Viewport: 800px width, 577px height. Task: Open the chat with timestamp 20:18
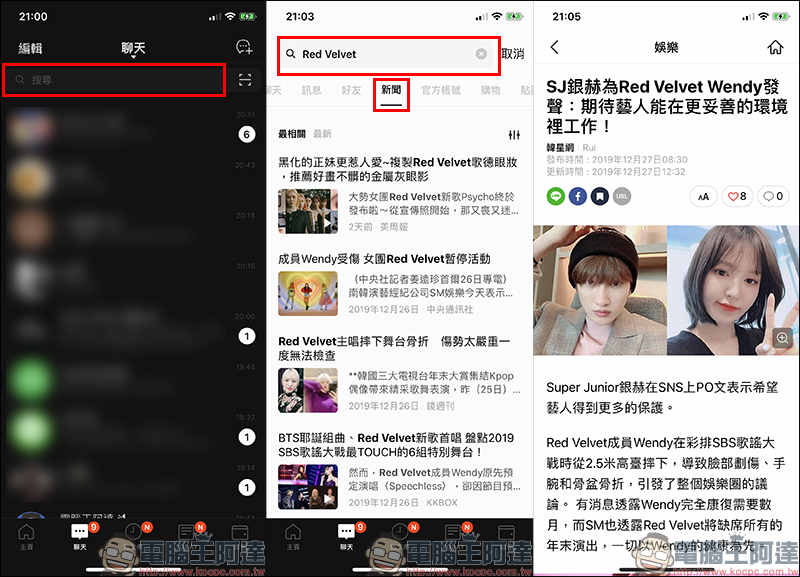point(133,228)
